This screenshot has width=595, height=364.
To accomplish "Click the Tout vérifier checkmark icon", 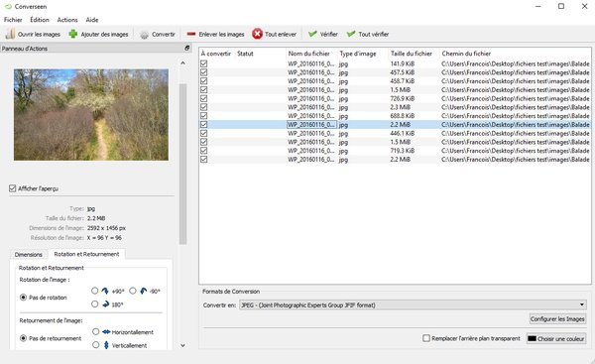I will click(351, 34).
